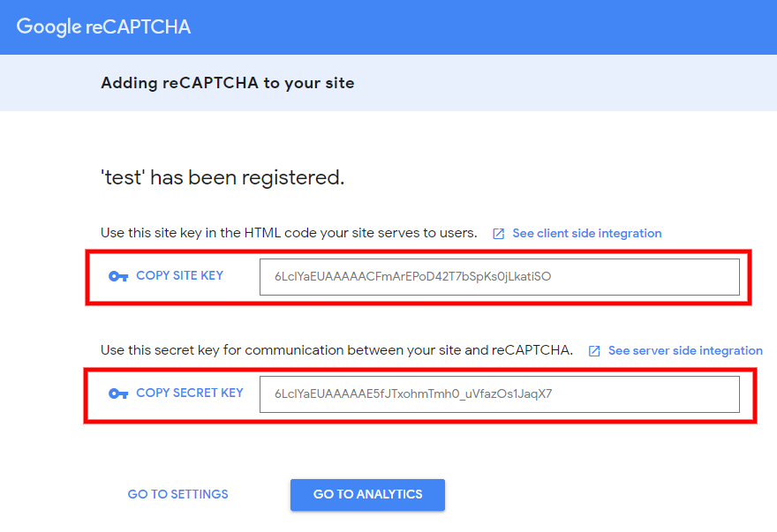The width and height of the screenshot is (777, 532).
Task: Click the 'Use this secret key' instruction text
Action: tap(337, 350)
